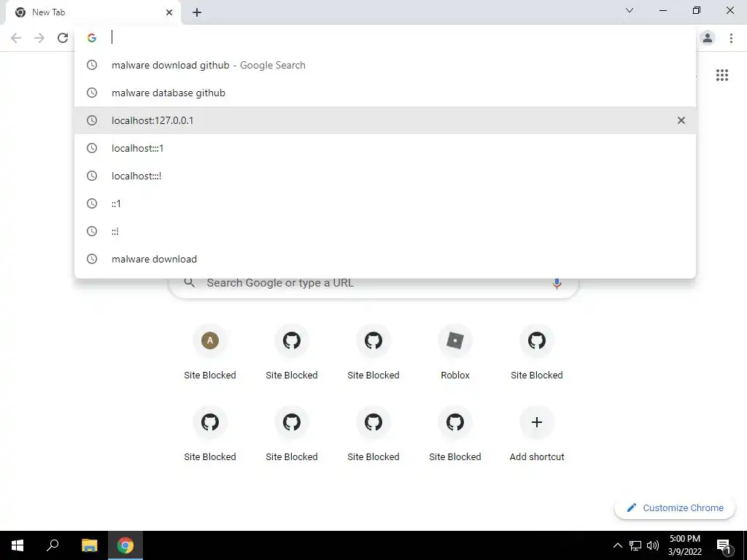The width and height of the screenshot is (747, 560).
Task: Select the New Tab tab
Action: pyautogui.click(x=94, y=12)
